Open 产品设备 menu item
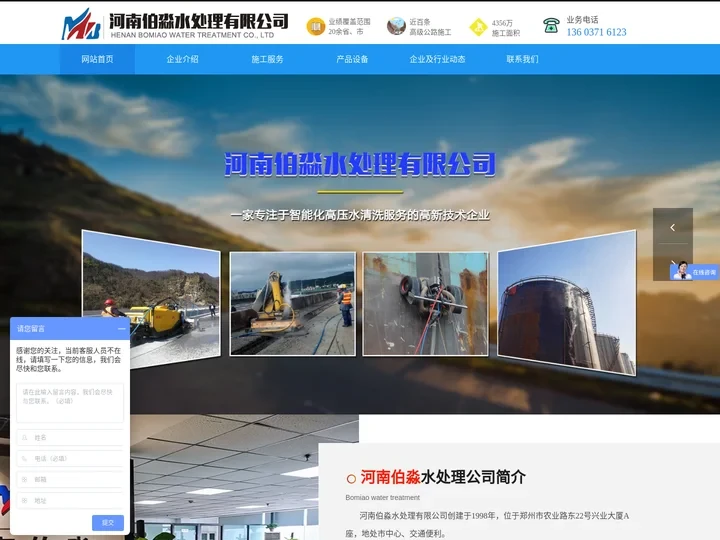Viewport: 720px width, 540px height. coord(352,59)
